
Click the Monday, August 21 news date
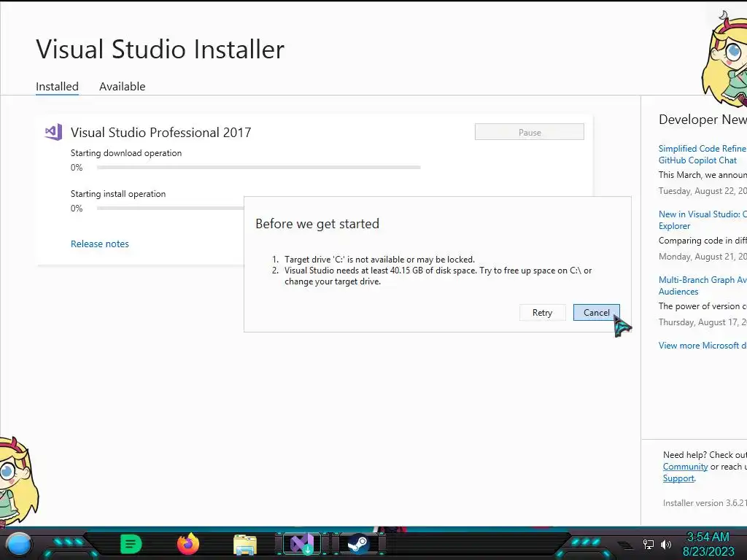[703, 257]
